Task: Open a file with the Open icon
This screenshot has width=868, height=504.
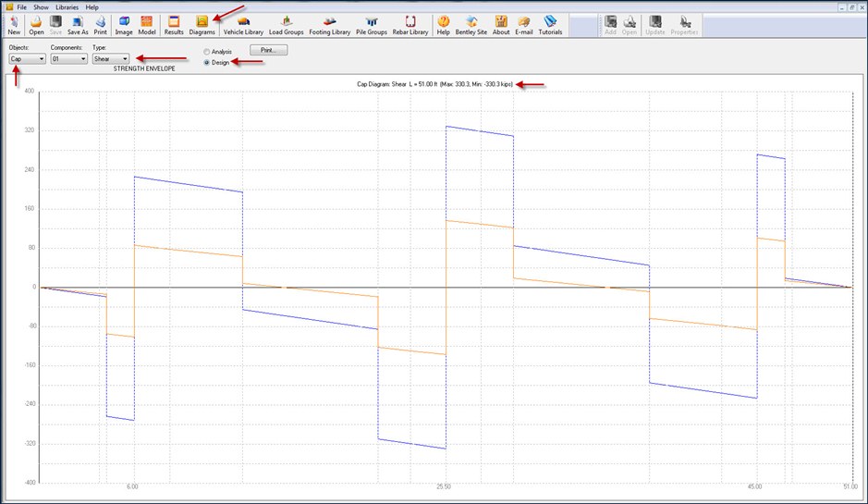Action: point(37,26)
